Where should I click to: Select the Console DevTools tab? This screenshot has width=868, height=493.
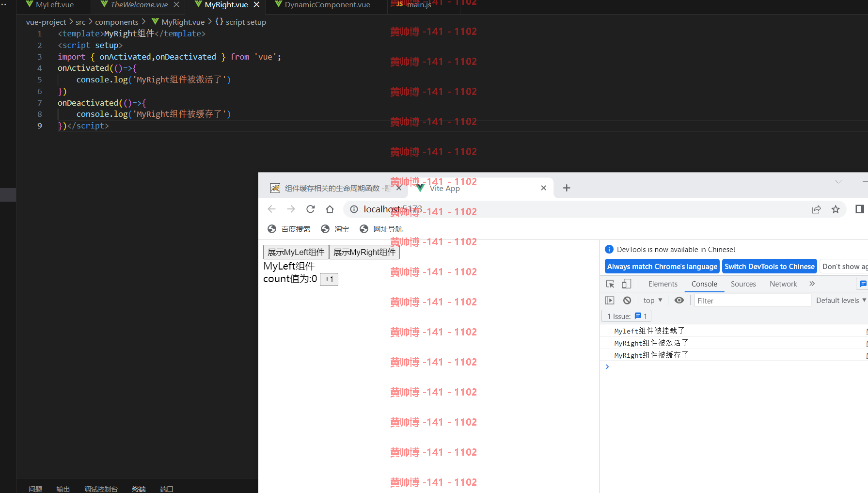704,284
